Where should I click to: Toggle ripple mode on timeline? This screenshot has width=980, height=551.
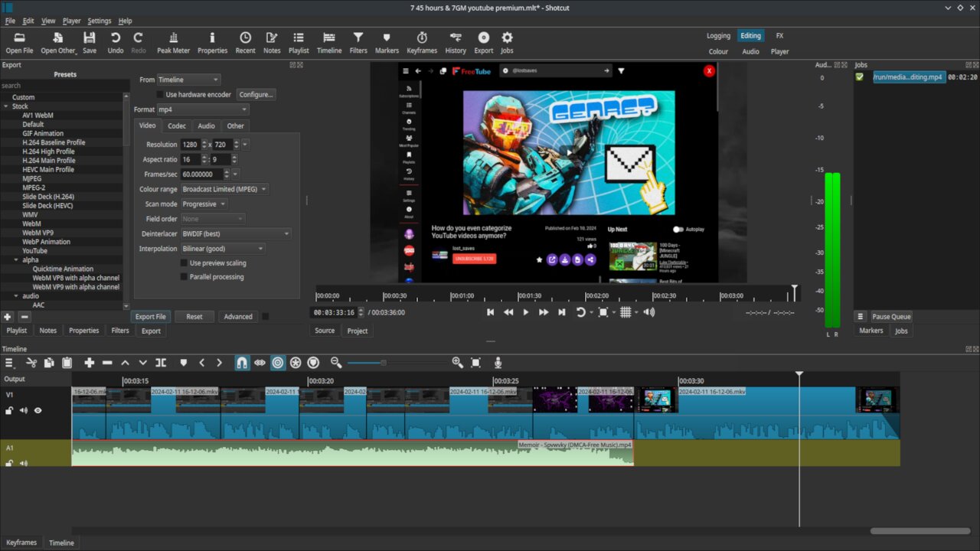coord(278,363)
